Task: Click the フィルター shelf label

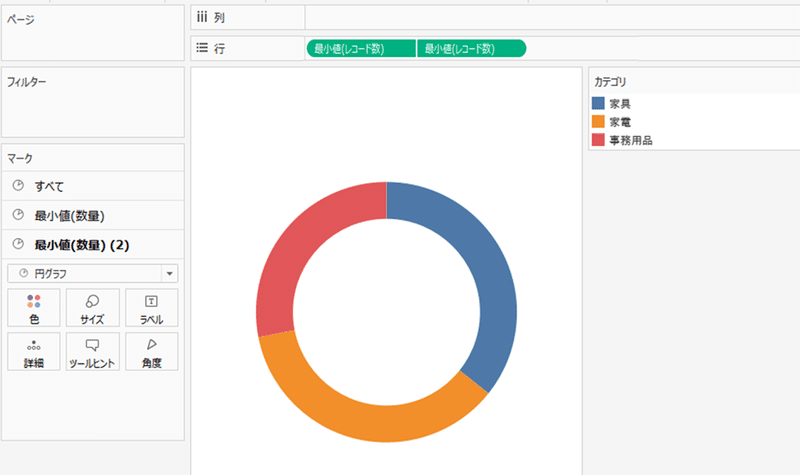Action: tap(27, 82)
